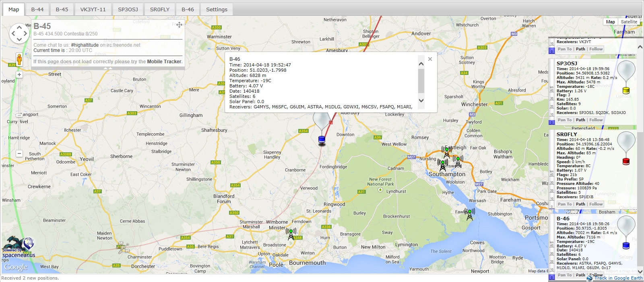Click the red square marker on the flight path
Viewport: 644px width, 282px height.
click(331, 122)
